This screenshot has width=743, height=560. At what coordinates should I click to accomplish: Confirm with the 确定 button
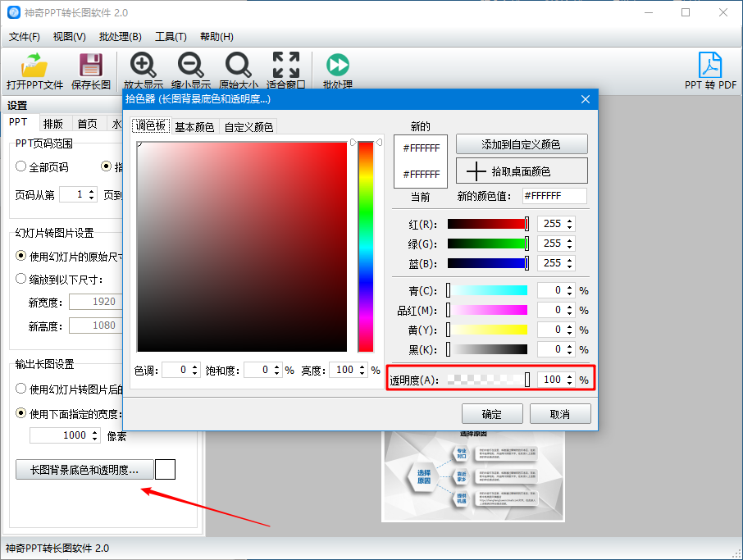(x=492, y=414)
